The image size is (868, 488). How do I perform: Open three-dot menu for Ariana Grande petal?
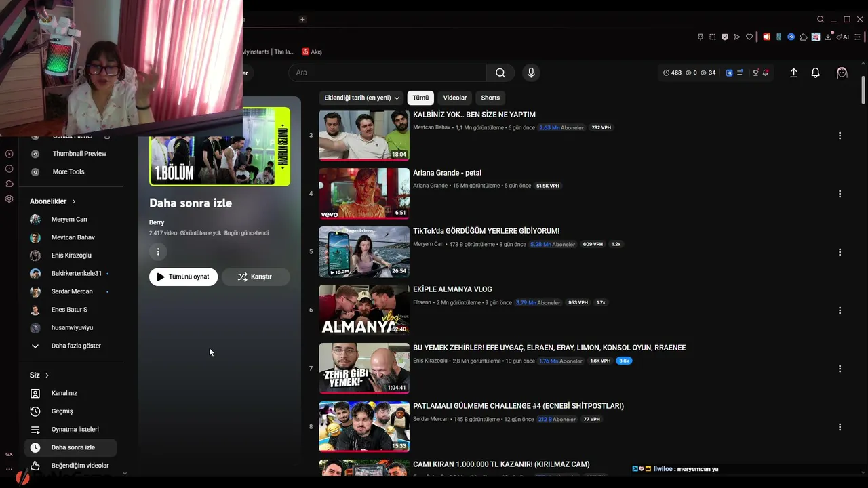[840, 194]
